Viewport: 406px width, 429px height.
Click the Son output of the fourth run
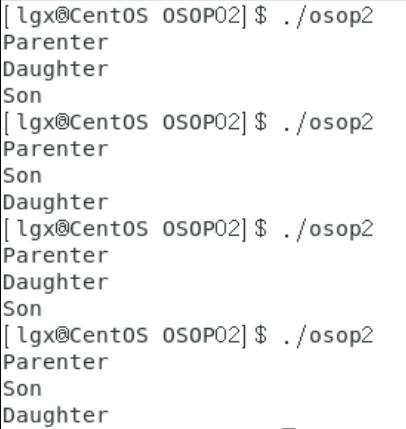(22, 389)
